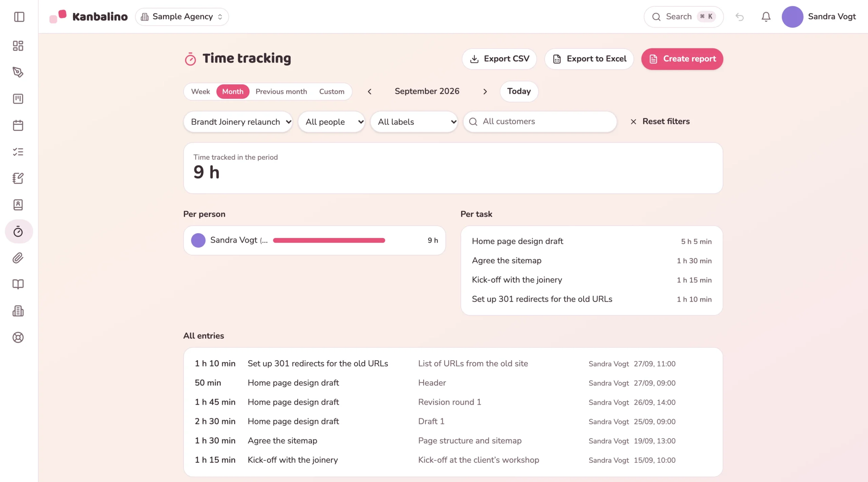Image resolution: width=868 pixels, height=482 pixels.
Task: Open the task checklist icon in sidebar
Action: pyautogui.click(x=18, y=152)
